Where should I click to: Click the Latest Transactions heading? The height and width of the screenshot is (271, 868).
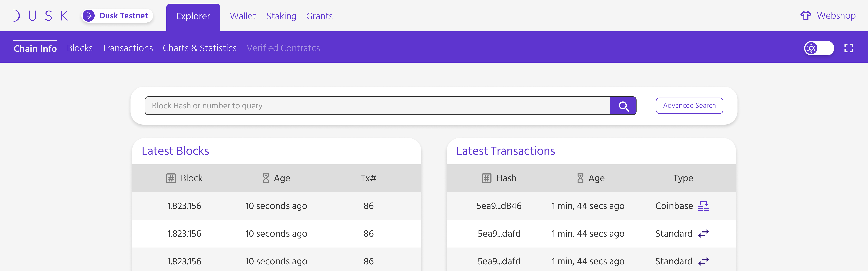coord(505,151)
